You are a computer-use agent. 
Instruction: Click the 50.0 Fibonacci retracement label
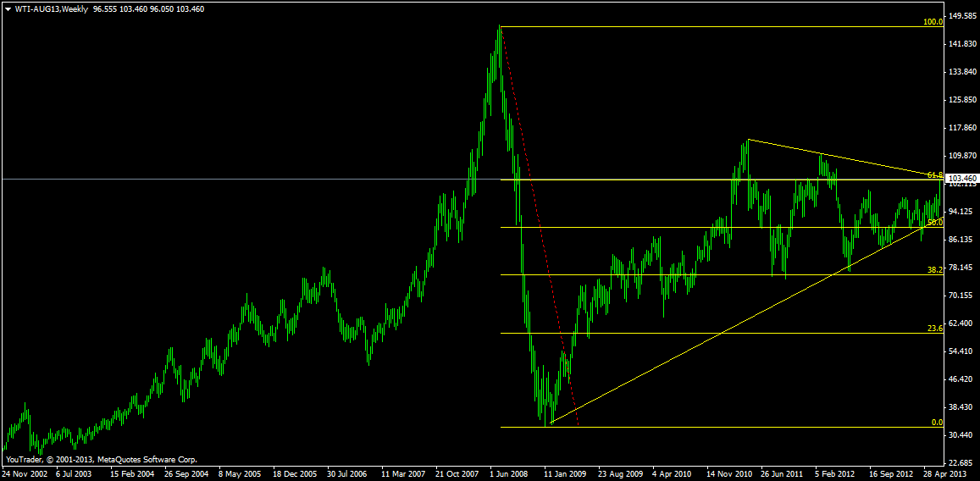click(x=934, y=223)
